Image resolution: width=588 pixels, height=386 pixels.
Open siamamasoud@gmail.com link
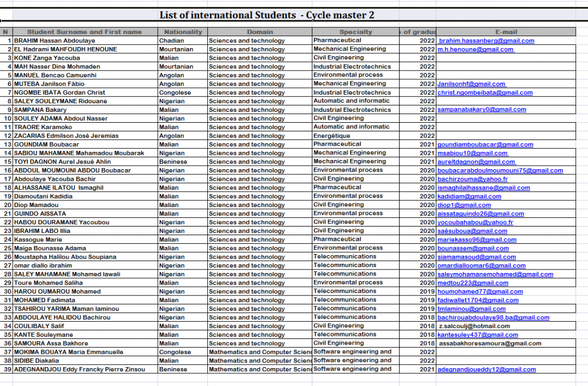click(x=477, y=257)
